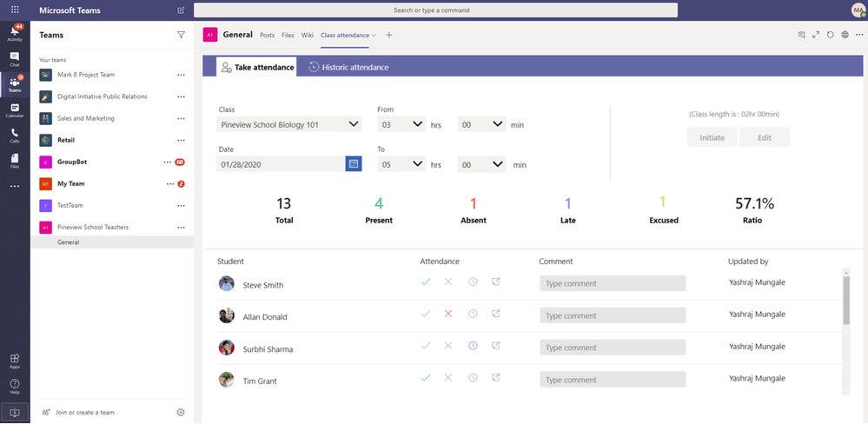The width and height of the screenshot is (868, 424).
Task: Open Help icon in left rail
Action: click(x=15, y=387)
